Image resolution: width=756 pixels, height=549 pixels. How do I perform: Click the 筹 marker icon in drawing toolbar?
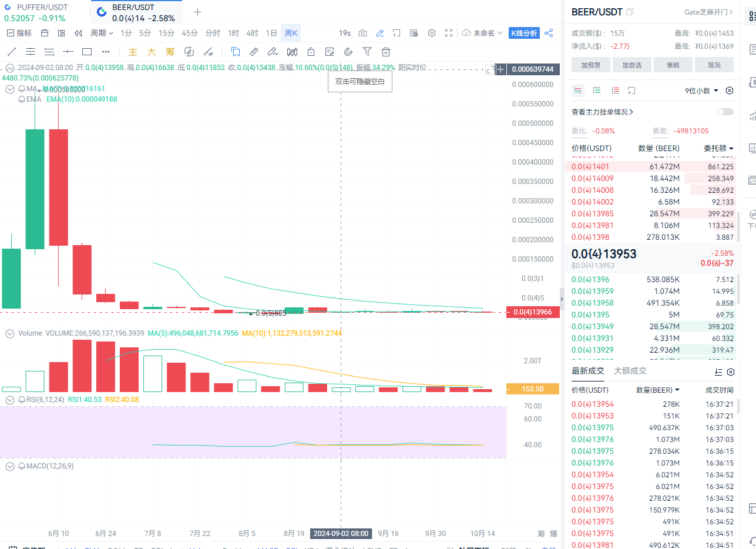click(170, 52)
